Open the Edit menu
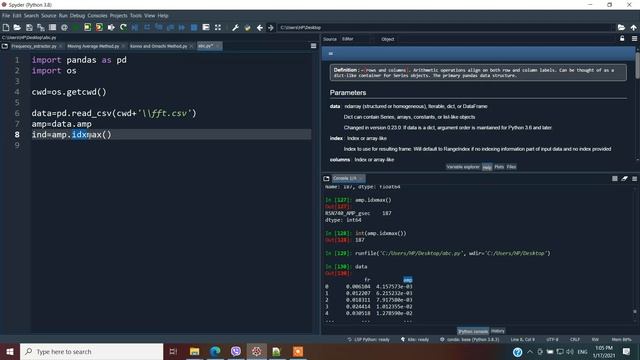Image resolution: width=640 pixels, height=360 pixels. (x=17, y=16)
